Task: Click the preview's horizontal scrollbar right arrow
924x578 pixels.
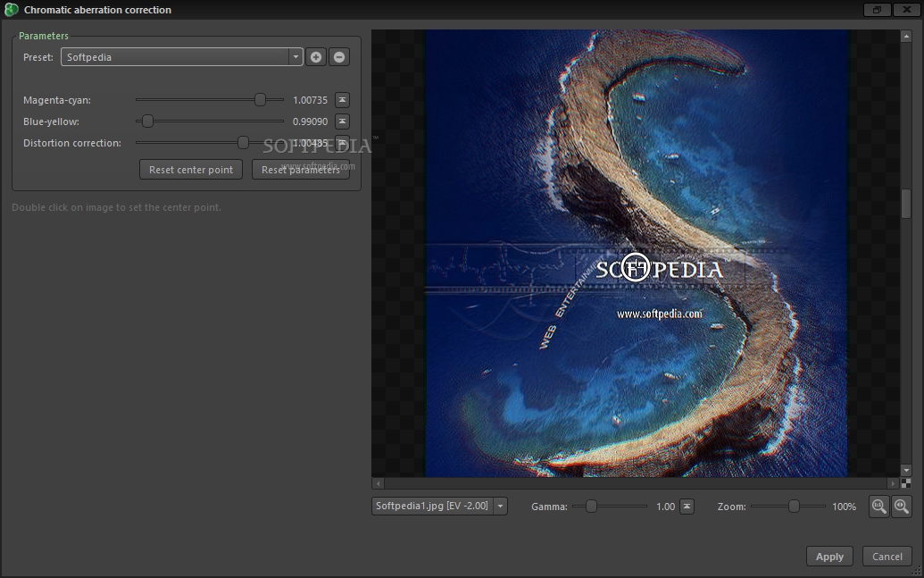Action: click(x=893, y=483)
